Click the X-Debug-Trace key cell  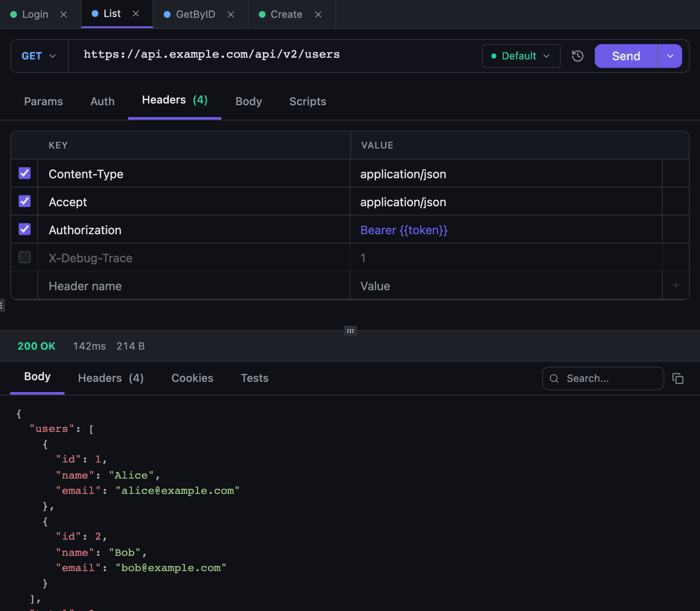[193, 258]
